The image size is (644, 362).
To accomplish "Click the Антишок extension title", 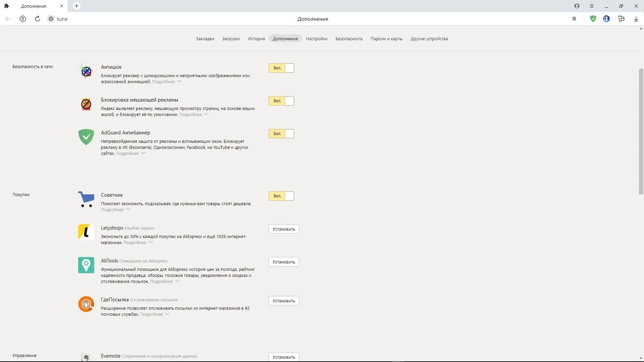I will (x=111, y=67).
